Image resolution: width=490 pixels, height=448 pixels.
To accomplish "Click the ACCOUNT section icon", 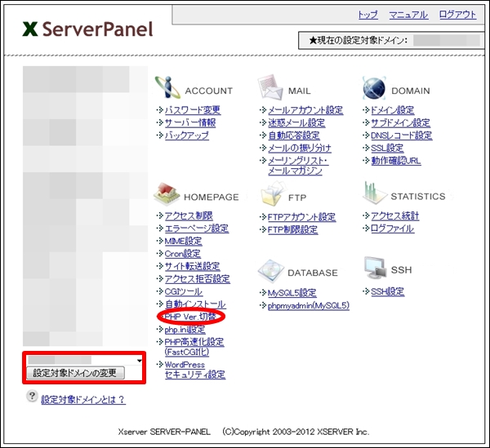I will [x=167, y=87].
